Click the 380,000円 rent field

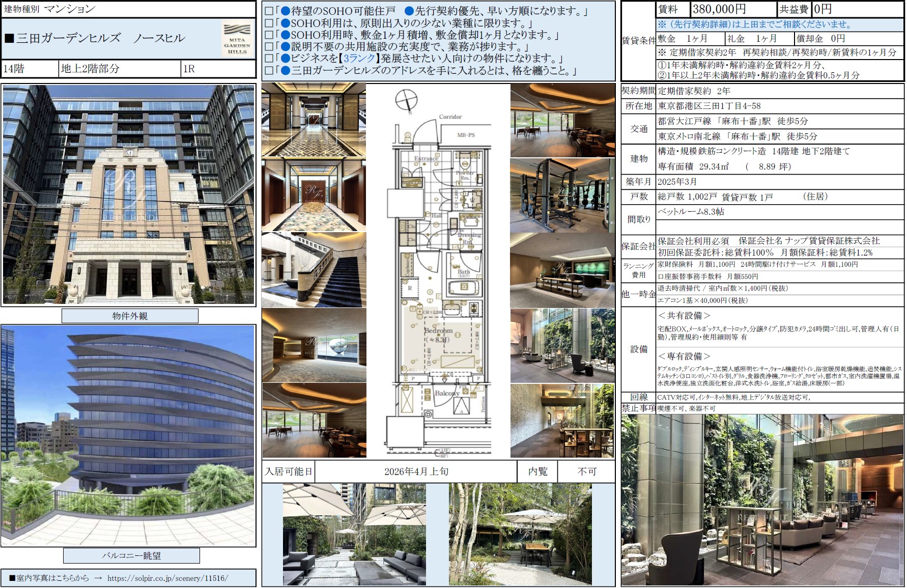(720, 9)
